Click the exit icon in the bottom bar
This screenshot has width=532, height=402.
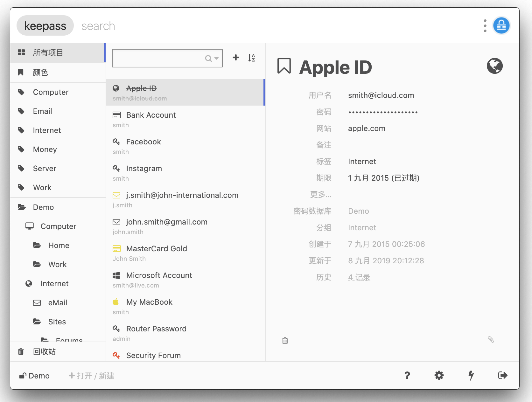point(503,376)
